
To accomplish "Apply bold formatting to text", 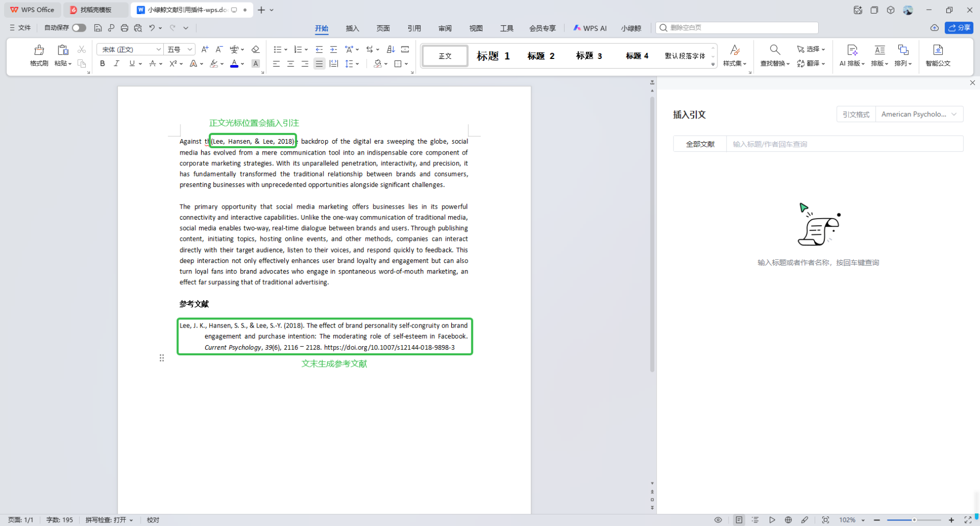I will pos(102,63).
